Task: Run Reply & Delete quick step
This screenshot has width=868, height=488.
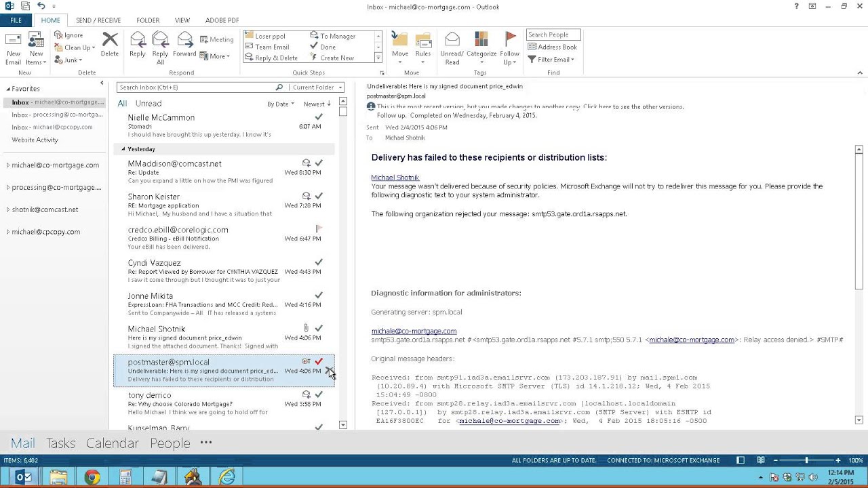Action: [x=271, y=58]
